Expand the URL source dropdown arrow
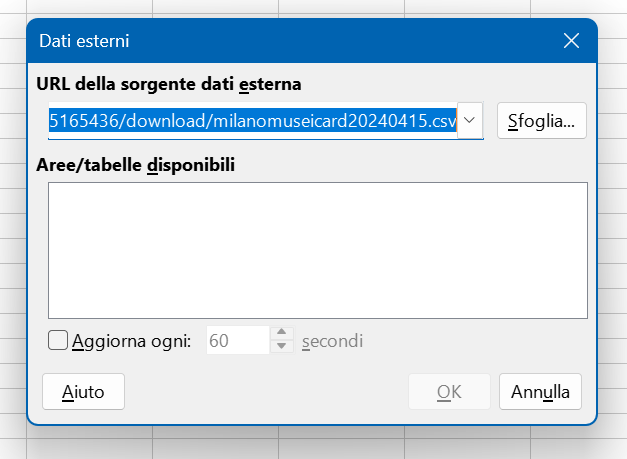Screen dimensions: 627x459 pyautogui.click(x=471, y=121)
